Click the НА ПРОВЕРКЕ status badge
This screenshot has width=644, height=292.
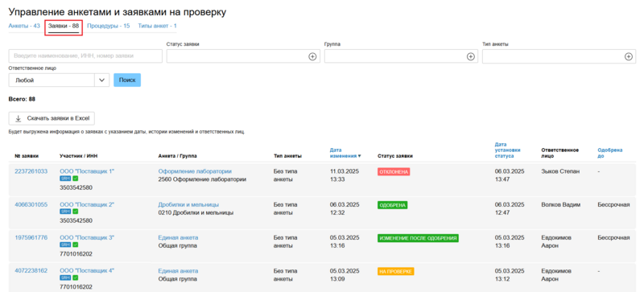[395, 271]
